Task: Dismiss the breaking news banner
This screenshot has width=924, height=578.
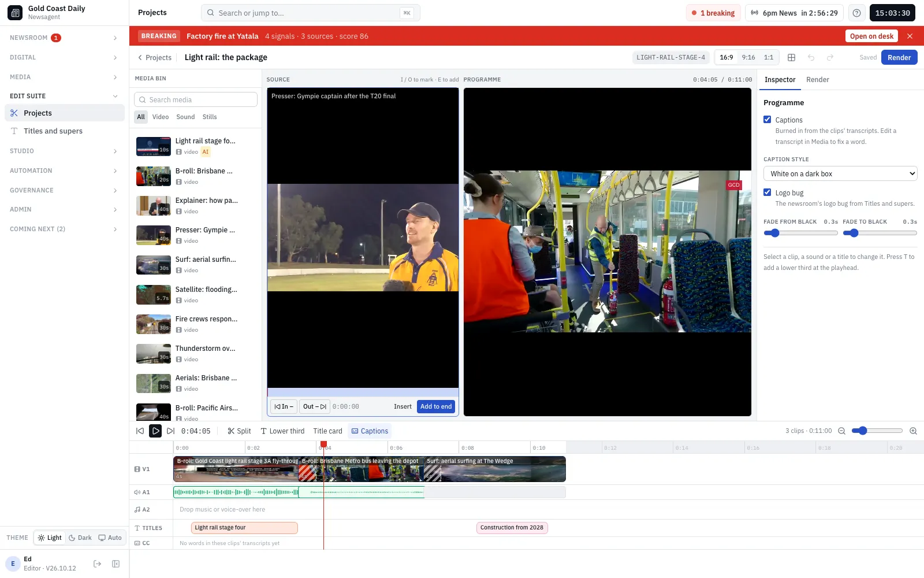Action: tap(910, 36)
